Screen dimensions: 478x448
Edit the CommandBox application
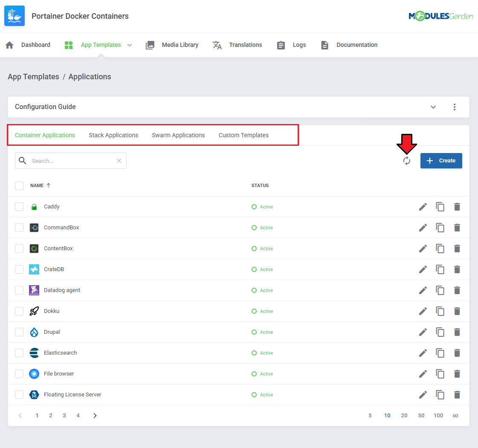click(423, 228)
